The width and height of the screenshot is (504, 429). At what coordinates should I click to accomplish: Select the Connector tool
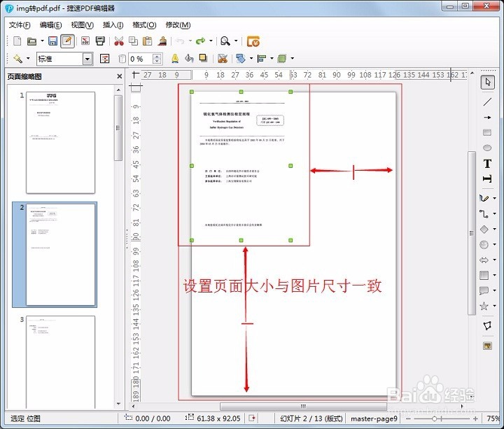click(484, 213)
